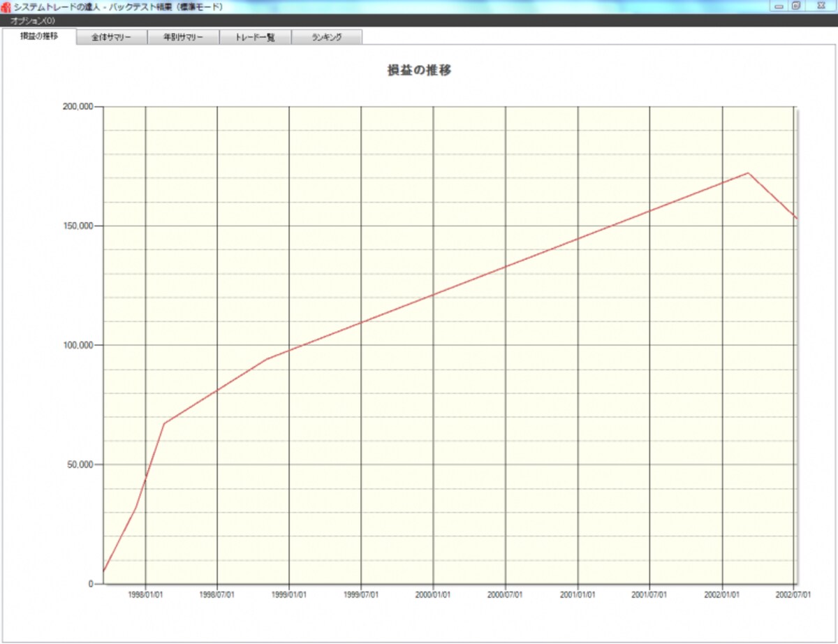Image resolution: width=838 pixels, height=644 pixels.
Task: Click the 1999/01/01 x-axis label
Action: click(289, 594)
